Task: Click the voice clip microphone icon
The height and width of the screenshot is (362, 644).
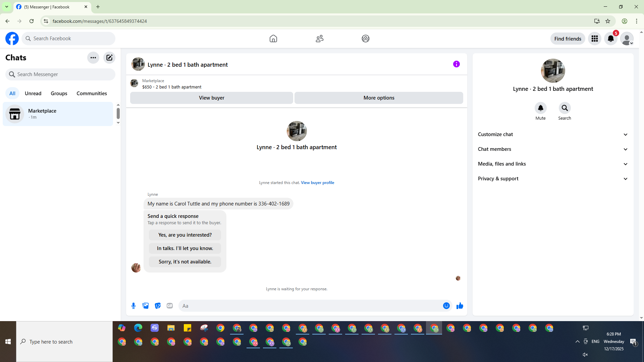Action: (x=133, y=306)
